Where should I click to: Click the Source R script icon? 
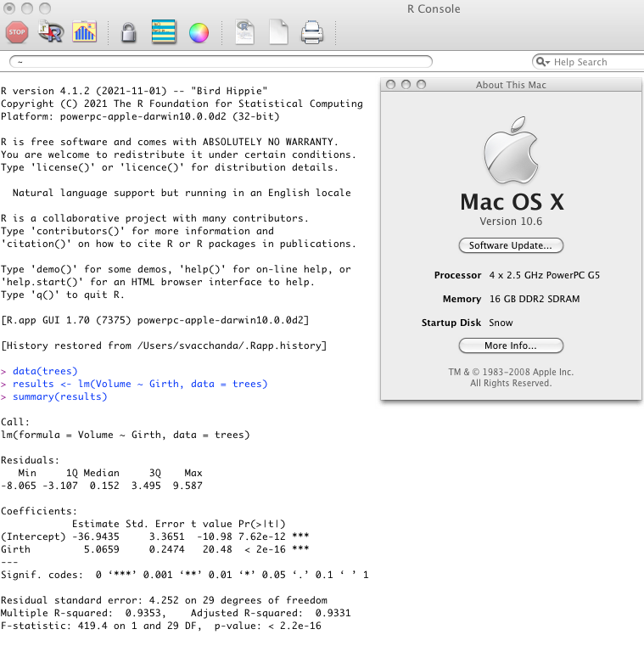[x=51, y=32]
